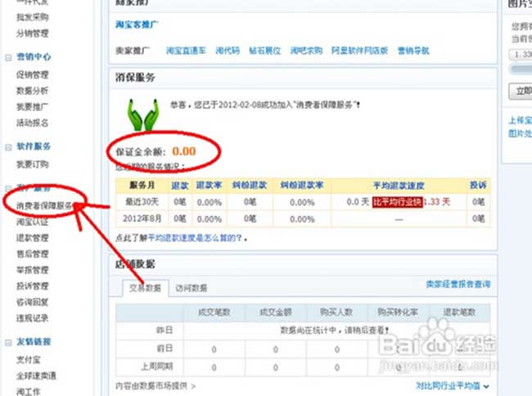Click the 成交笔数 column header
Image resolution: width=532 pixels, height=396 pixels.
pyautogui.click(x=214, y=312)
